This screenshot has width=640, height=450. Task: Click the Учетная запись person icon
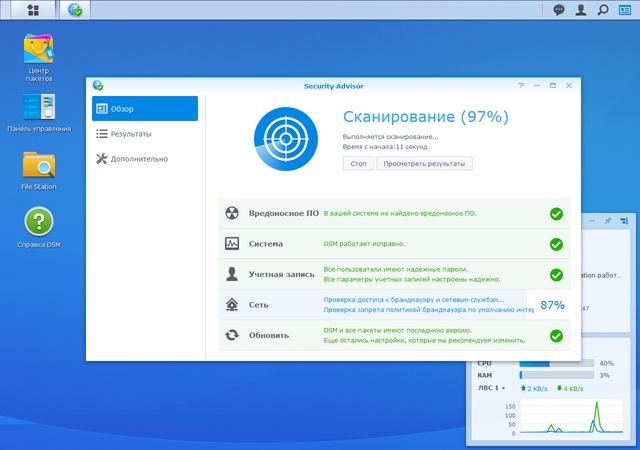pos(232,274)
